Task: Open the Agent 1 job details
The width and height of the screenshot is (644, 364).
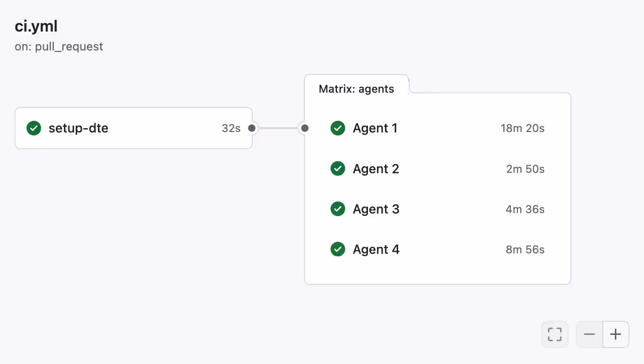Action: pos(375,128)
